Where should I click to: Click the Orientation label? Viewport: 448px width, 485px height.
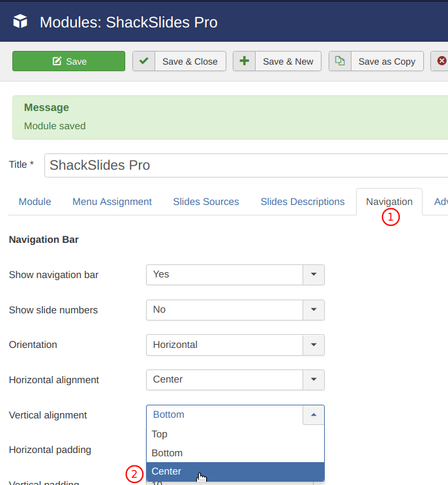(x=33, y=345)
